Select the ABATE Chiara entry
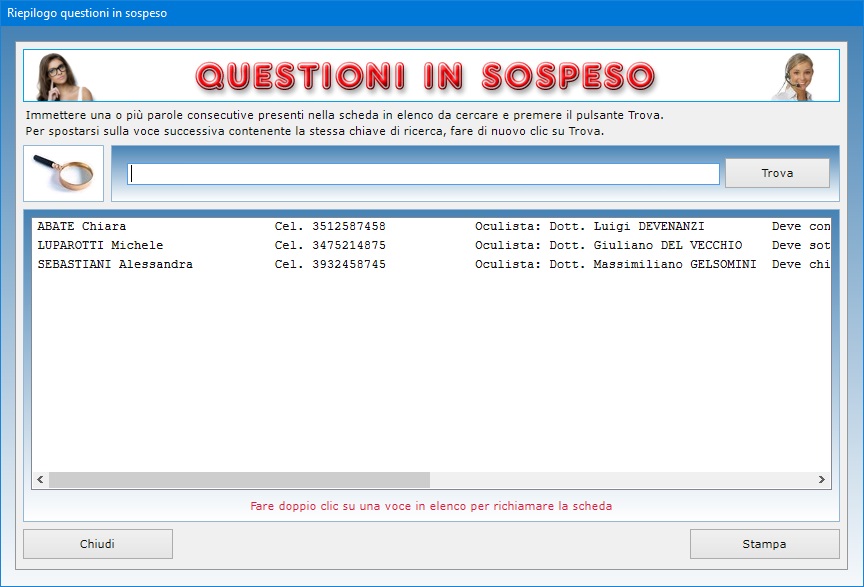The image size is (864, 587). tap(431, 226)
